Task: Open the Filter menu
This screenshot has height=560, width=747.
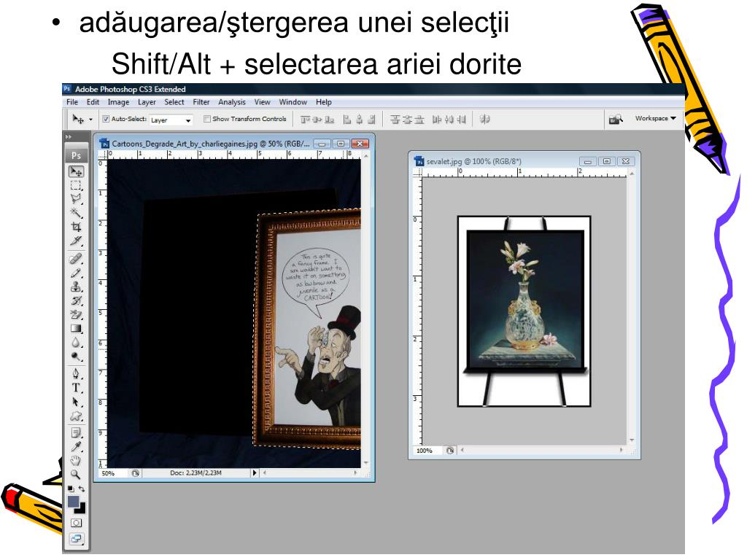Action: point(201,102)
